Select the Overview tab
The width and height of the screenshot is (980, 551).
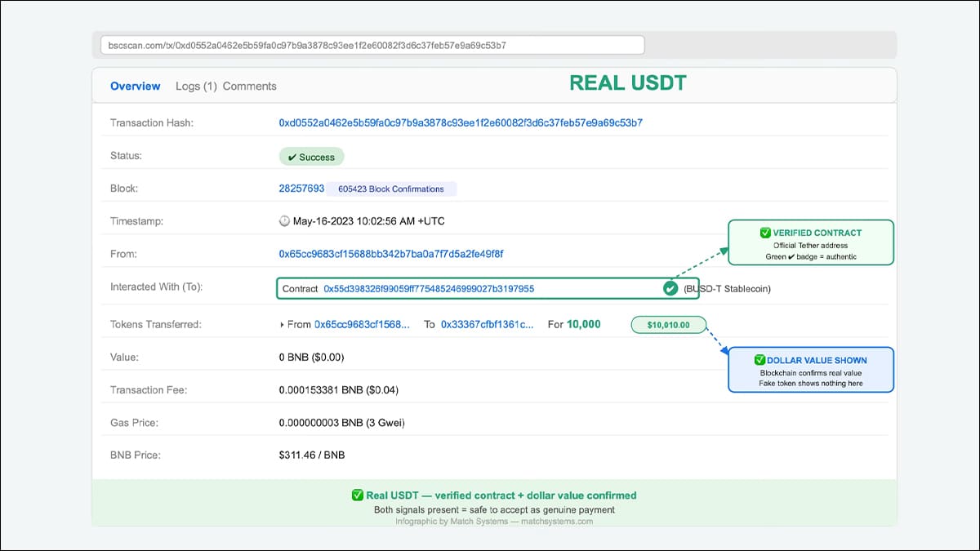coord(135,86)
